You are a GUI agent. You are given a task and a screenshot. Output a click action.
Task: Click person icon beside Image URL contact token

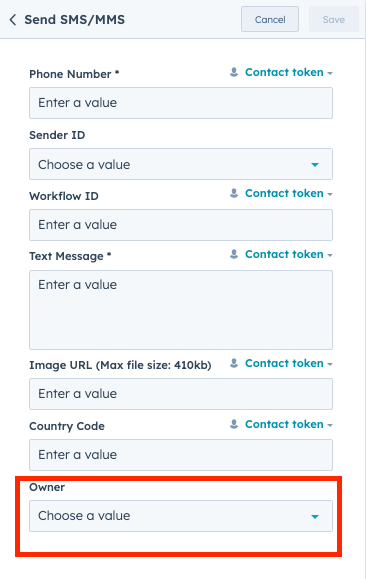(234, 363)
